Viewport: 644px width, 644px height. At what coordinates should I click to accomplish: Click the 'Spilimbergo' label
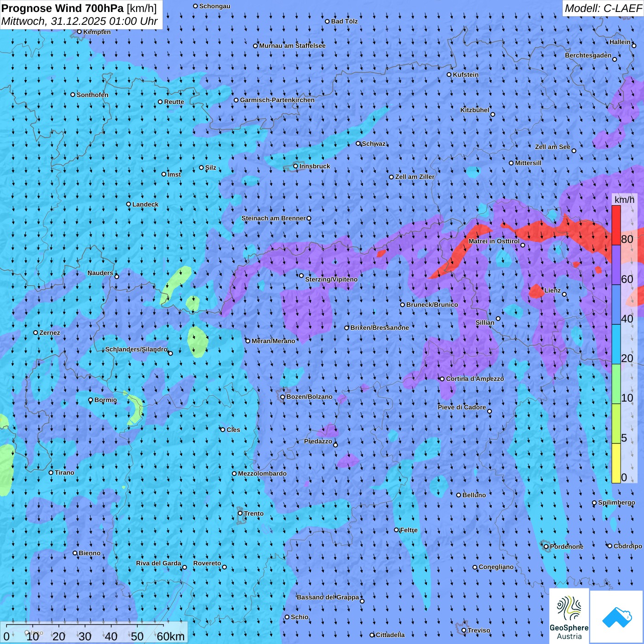coord(616,502)
